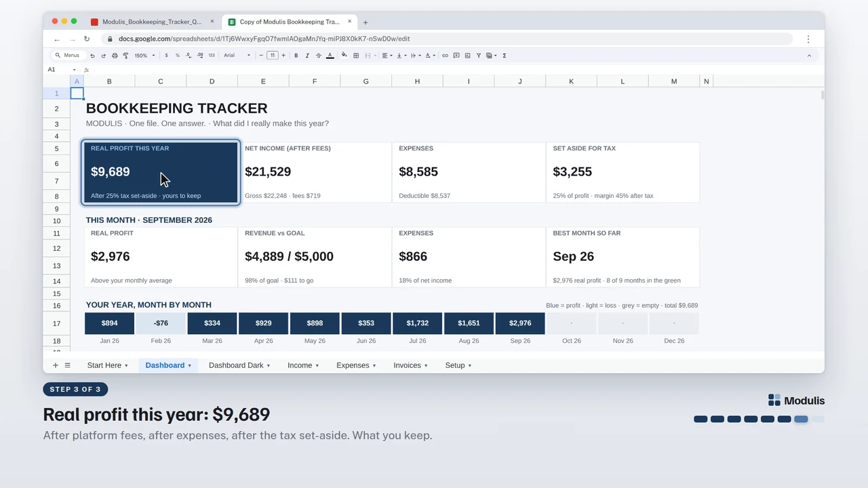Image resolution: width=868 pixels, height=488 pixels.
Task: Increase decimal places in toolbar
Action: pyautogui.click(x=200, y=56)
